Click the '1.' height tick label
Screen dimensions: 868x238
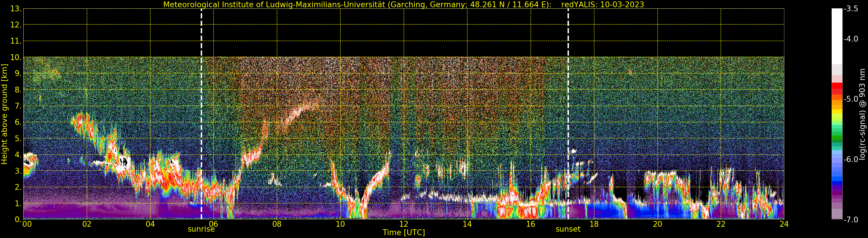click(x=18, y=203)
